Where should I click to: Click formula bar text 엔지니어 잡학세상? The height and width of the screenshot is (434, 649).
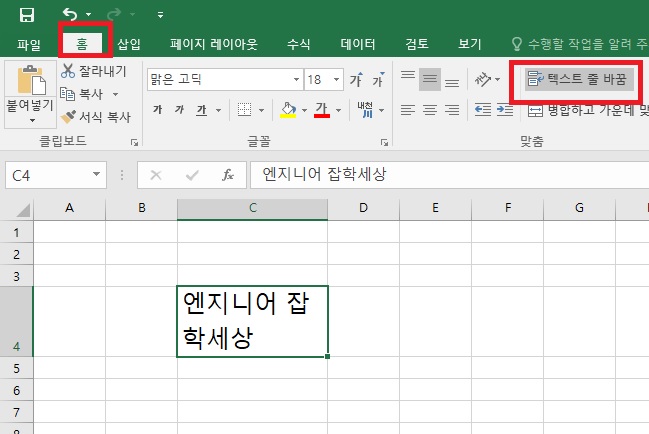point(324,174)
